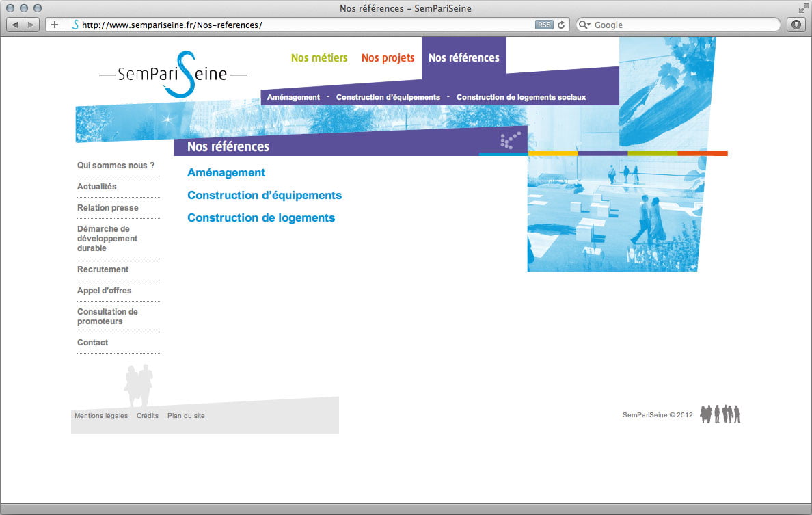This screenshot has height=515, width=812.
Task: Open the Nos projets menu
Action: (388, 57)
